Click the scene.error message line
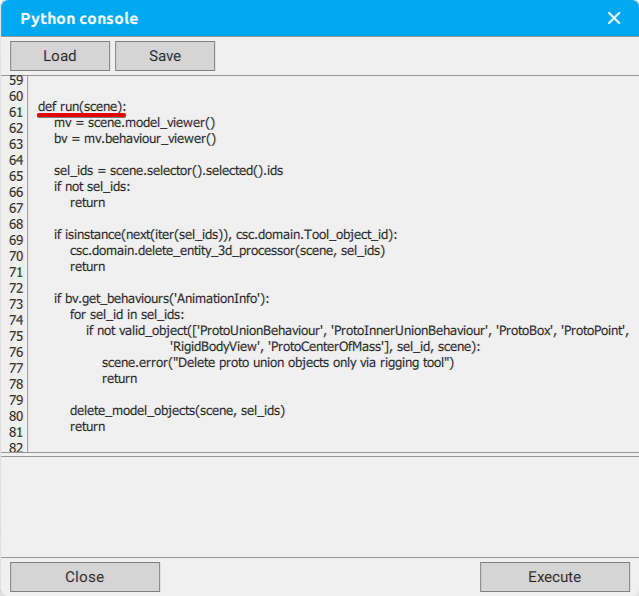The height and width of the screenshot is (596, 639). 278,363
